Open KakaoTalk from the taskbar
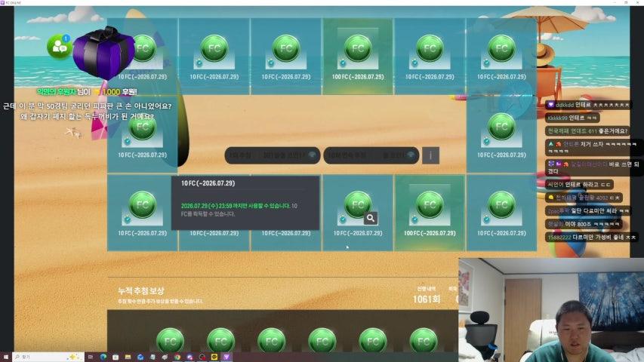This screenshot has width=644, height=362. click(214, 357)
